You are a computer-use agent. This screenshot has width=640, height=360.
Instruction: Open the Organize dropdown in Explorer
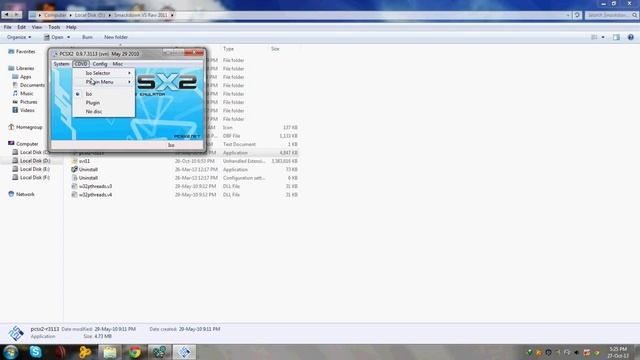(x=19, y=37)
